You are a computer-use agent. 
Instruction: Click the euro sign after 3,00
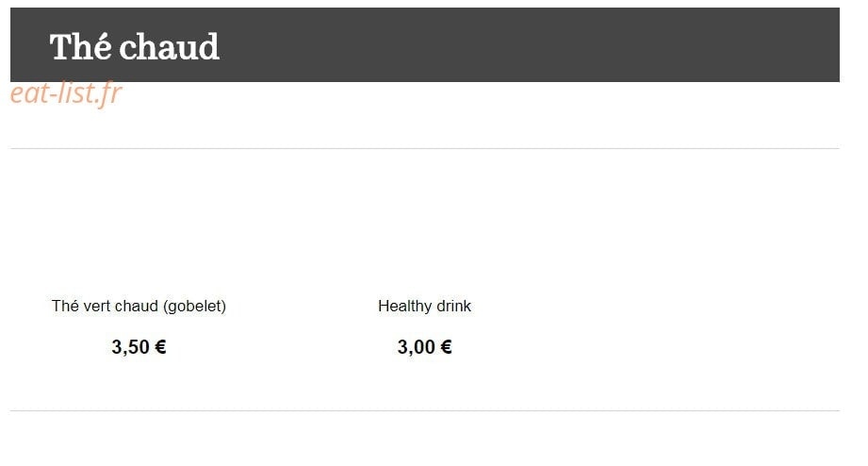[x=446, y=347]
